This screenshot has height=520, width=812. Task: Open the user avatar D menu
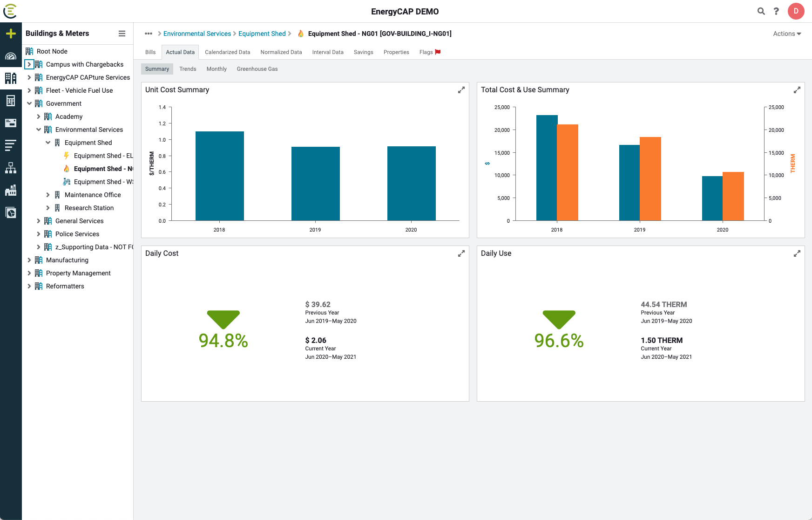[x=796, y=11]
